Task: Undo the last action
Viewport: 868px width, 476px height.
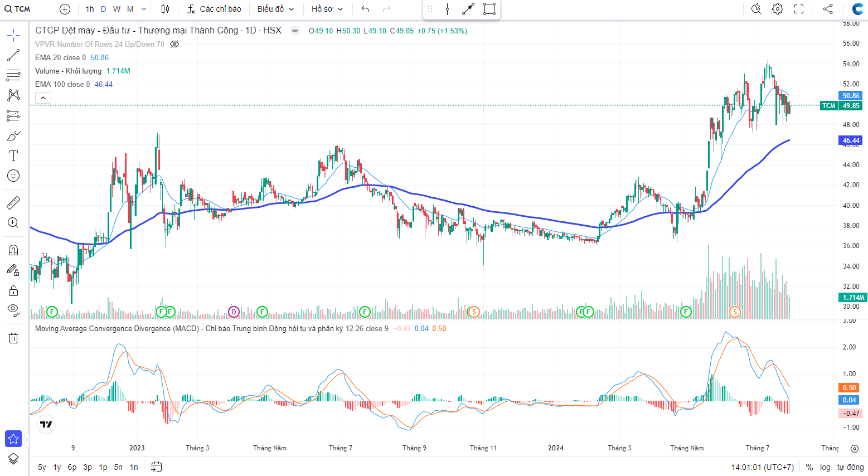Action: (x=366, y=9)
